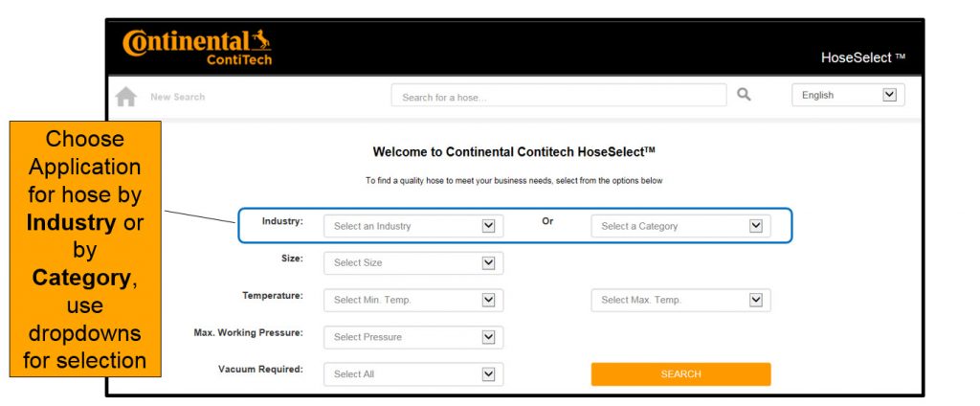Click the Home icon
The width and height of the screenshot is (980, 406).
point(125,97)
